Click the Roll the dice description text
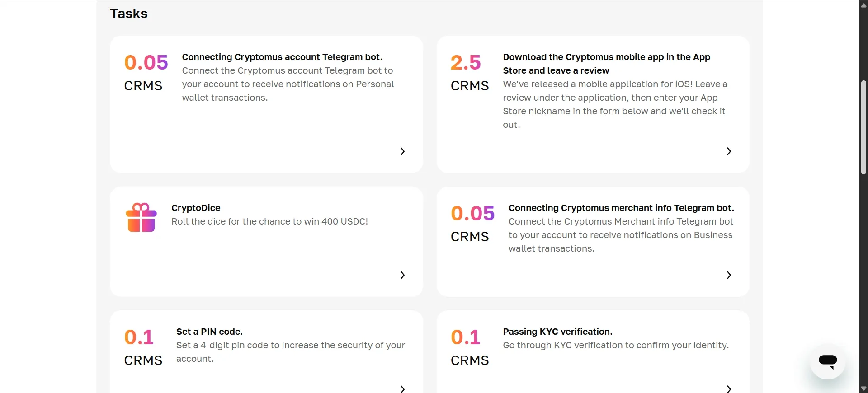Screen dimensions: 868x393 (269, 221)
